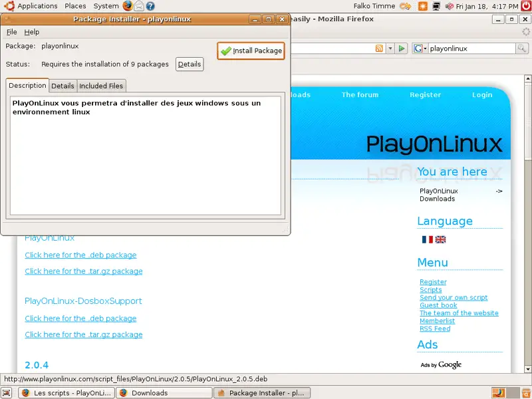Viewport: 532px width, 399px height.
Task: Click the DosboxSupport .tar.gz package link
Action: pos(84,334)
